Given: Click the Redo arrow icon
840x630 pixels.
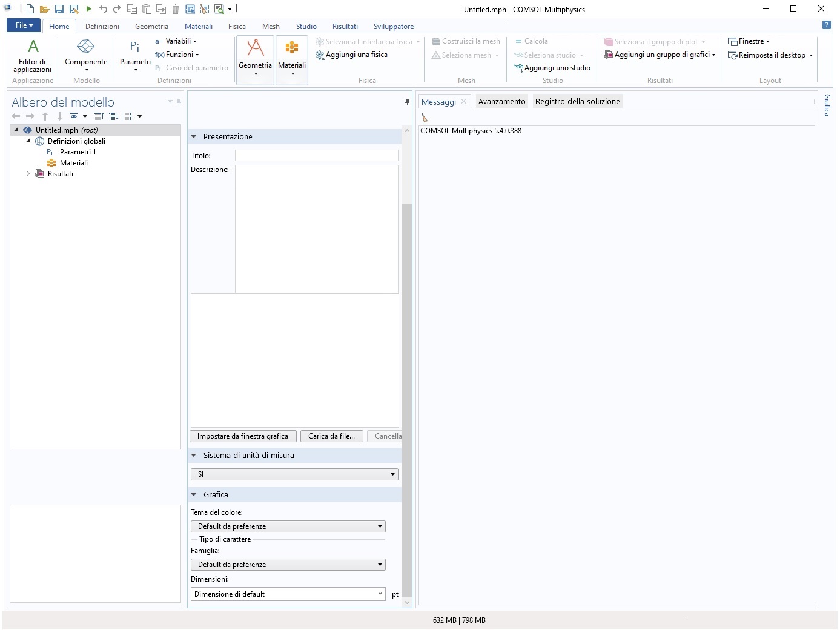Looking at the screenshot, I should 117,9.
